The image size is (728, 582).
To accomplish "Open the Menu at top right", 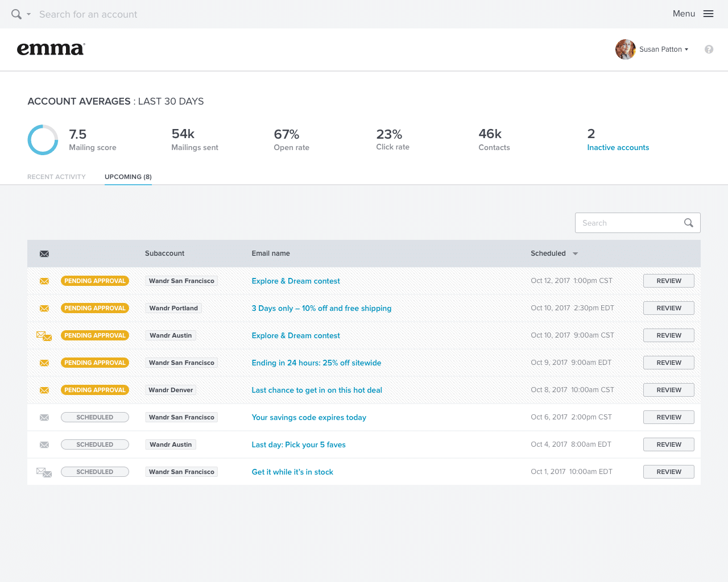I will click(693, 14).
